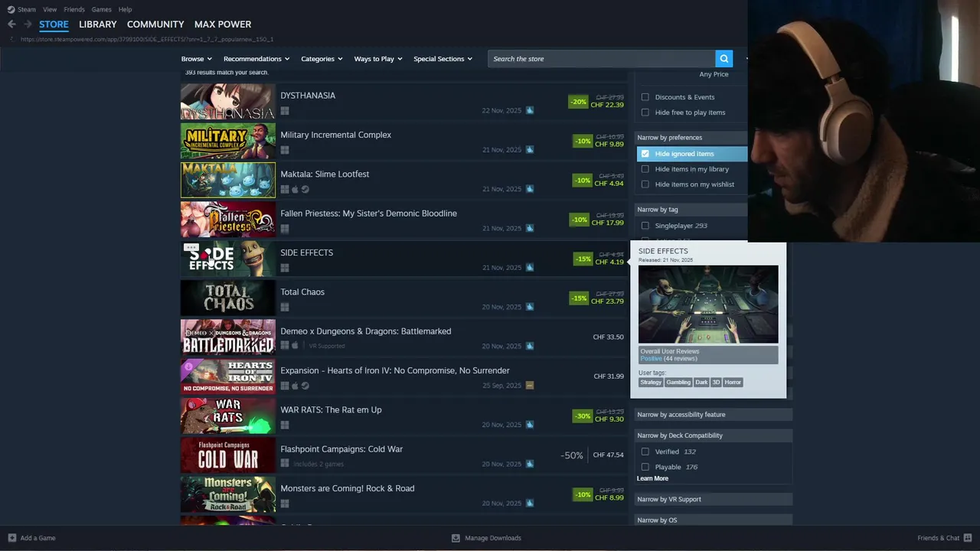Open Friends & Chat icon

(968, 538)
